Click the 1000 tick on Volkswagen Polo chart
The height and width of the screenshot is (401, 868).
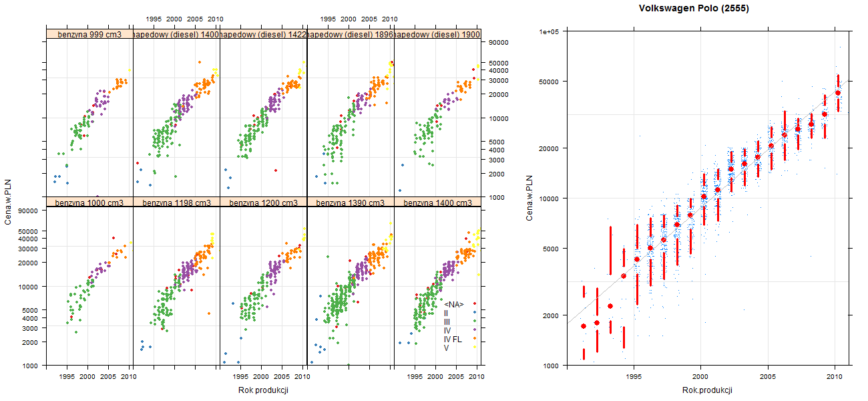[x=552, y=366]
